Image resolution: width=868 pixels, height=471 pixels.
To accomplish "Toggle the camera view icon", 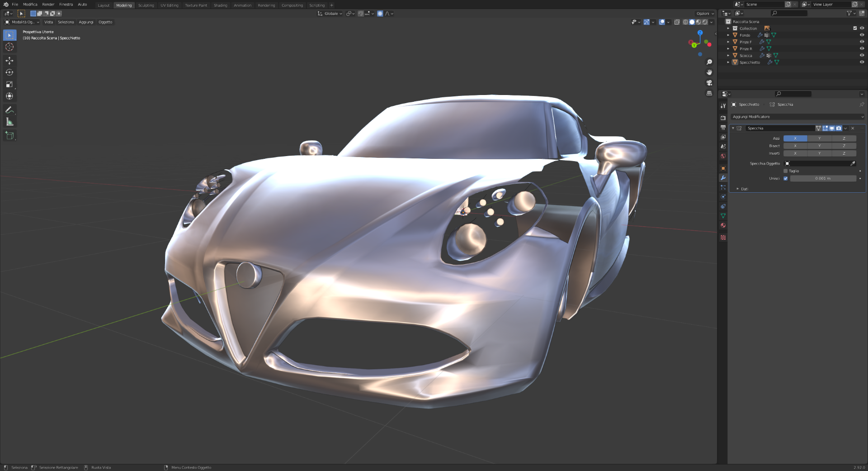I will click(709, 83).
